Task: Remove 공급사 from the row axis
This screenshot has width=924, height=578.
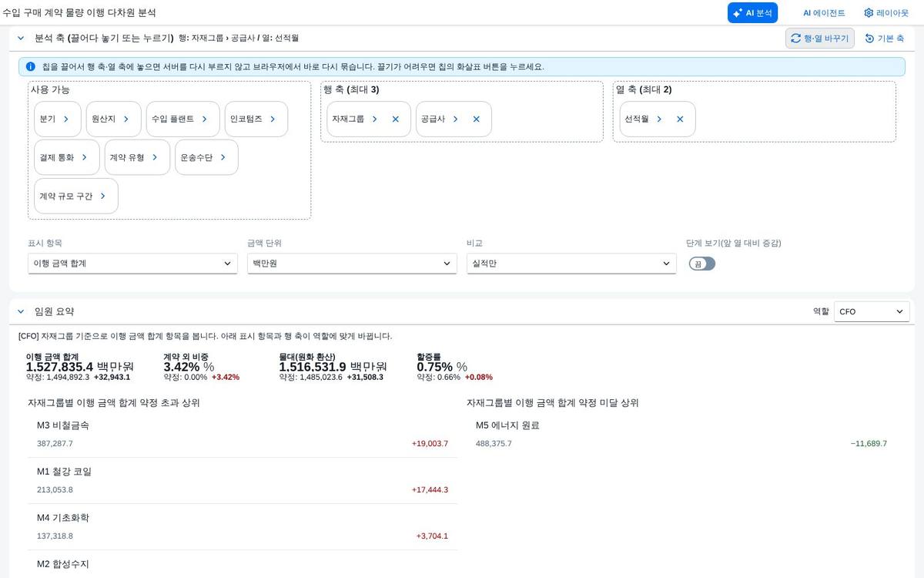Action: (x=476, y=119)
